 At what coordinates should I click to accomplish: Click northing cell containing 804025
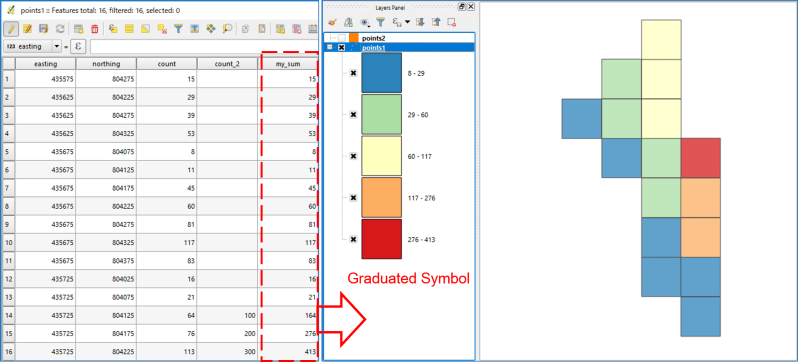[x=106, y=280]
